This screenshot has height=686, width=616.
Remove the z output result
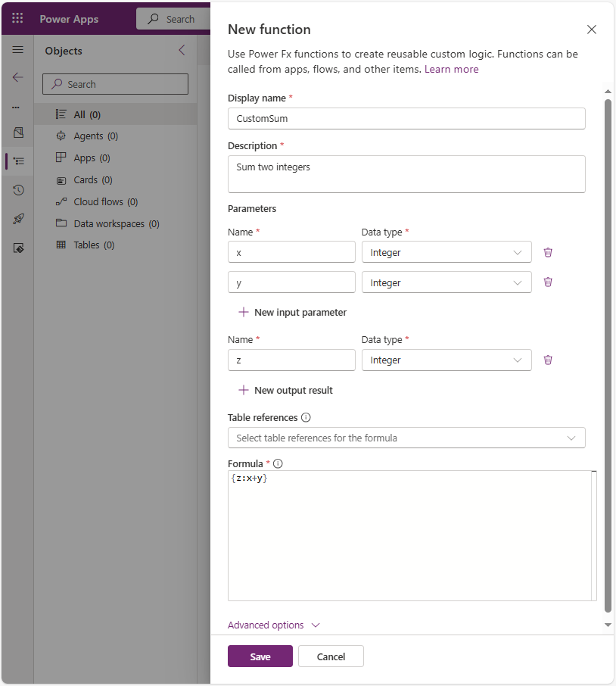pos(548,360)
